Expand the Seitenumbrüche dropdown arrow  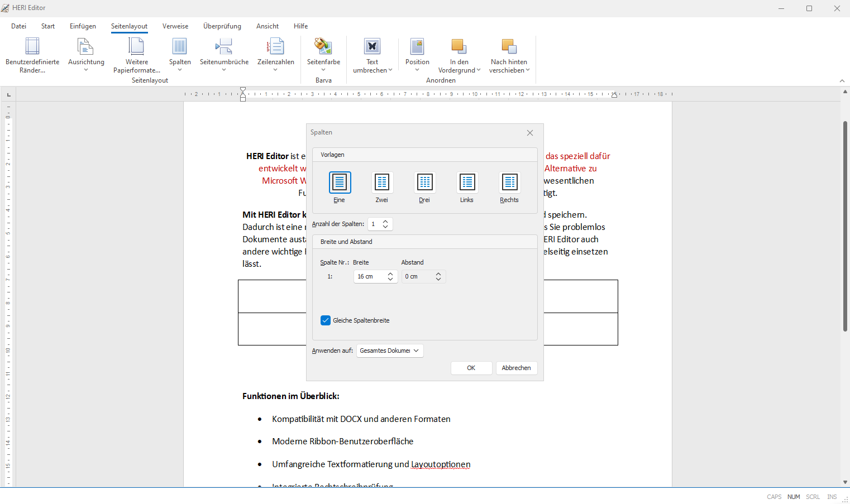point(224,70)
